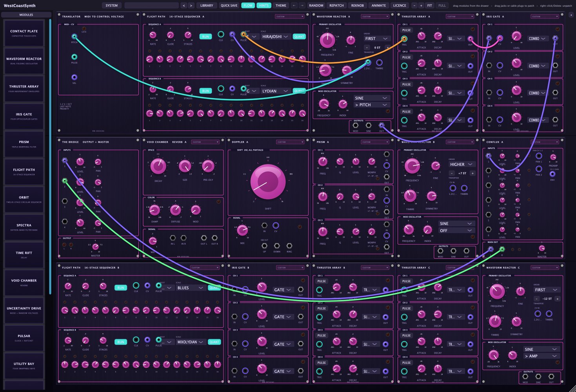Open Iris Gate B CH 1 GATE dropdown

tap(283, 290)
